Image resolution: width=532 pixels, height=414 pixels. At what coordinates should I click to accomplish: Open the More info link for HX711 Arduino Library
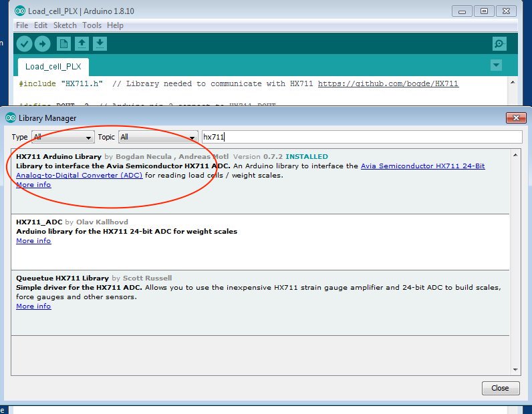click(x=33, y=185)
